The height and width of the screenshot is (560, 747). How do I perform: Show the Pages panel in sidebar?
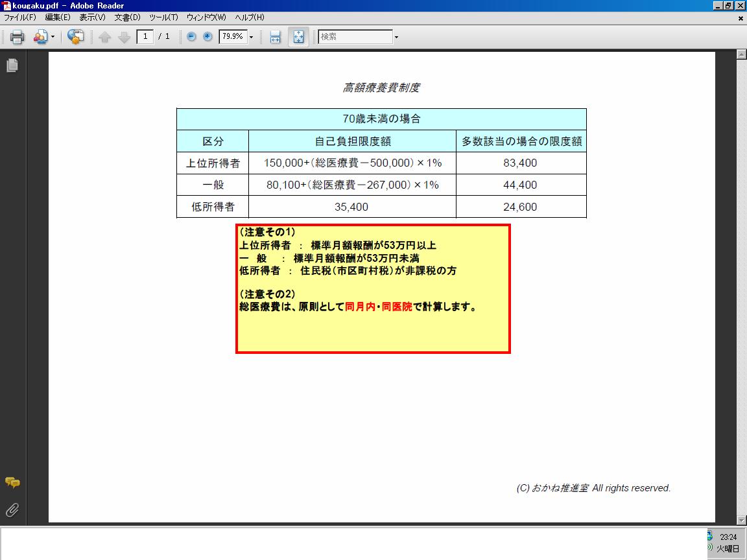tap(12, 65)
